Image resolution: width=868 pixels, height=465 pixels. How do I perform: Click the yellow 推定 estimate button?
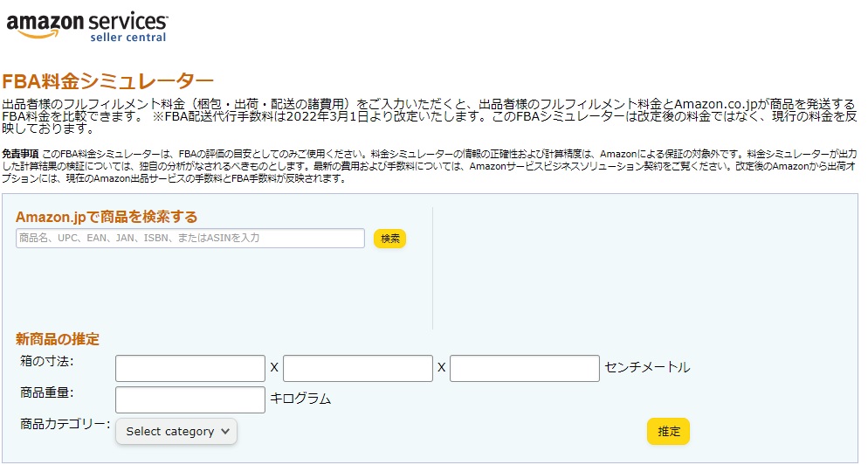coord(668,431)
